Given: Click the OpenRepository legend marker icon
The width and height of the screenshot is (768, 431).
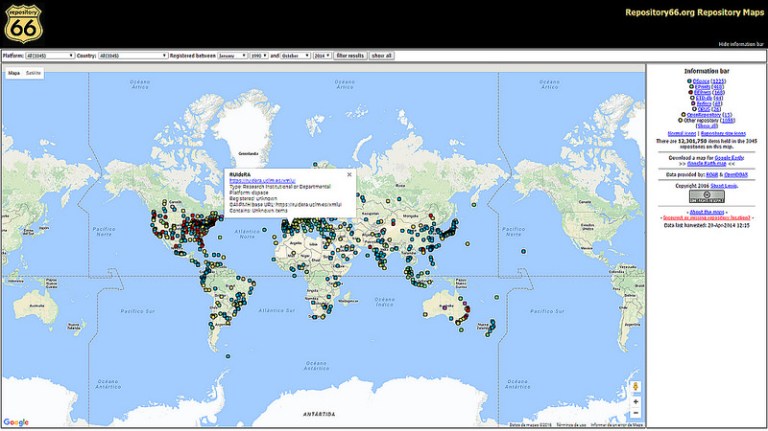Looking at the screenshot, I should tap(684, 115).
